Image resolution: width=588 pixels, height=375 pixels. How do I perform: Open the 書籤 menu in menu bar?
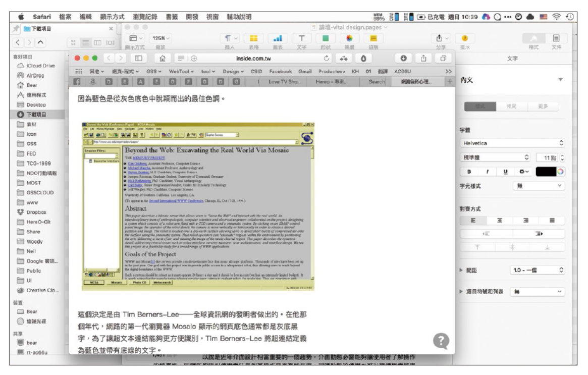(172, 17)
